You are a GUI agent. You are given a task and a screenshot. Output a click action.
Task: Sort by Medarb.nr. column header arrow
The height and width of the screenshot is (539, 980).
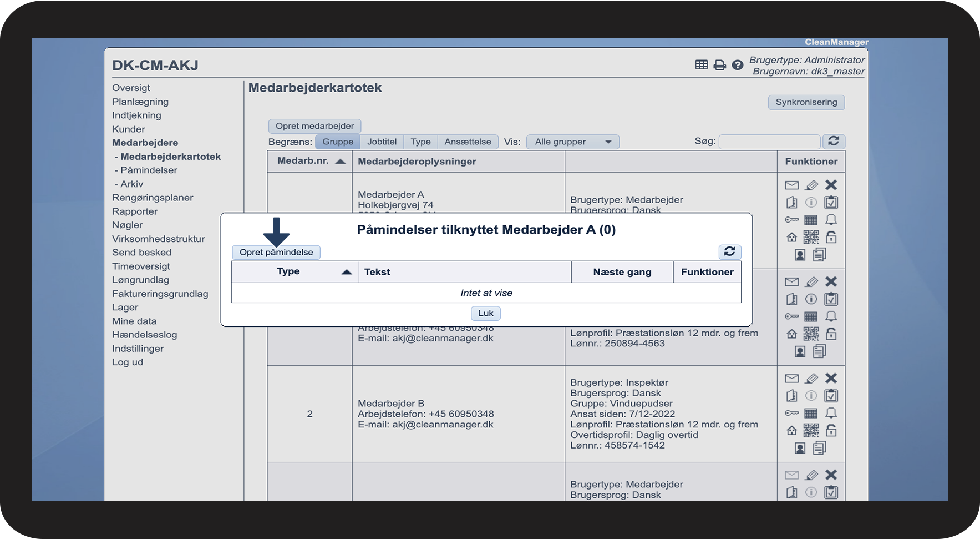(x=341, y=162)
